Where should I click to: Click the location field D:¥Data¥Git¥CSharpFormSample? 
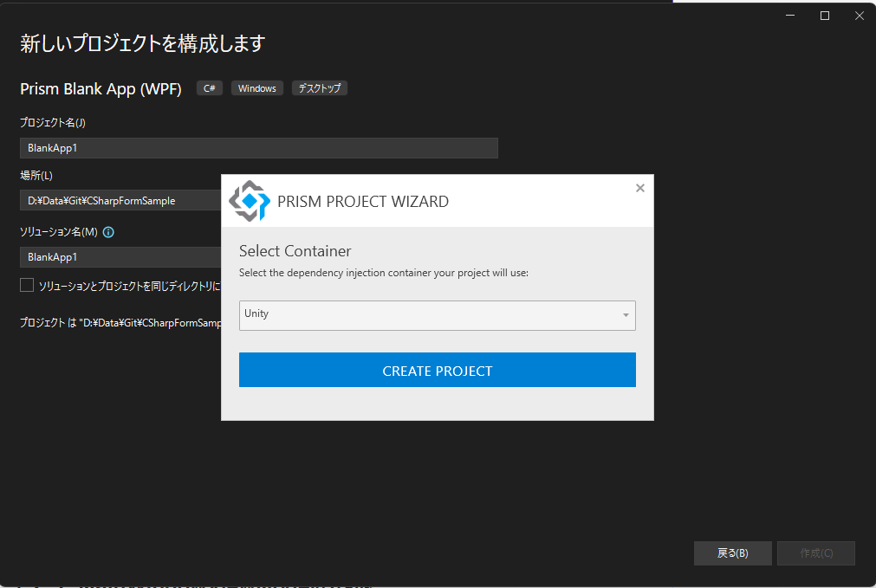[120, 200]
